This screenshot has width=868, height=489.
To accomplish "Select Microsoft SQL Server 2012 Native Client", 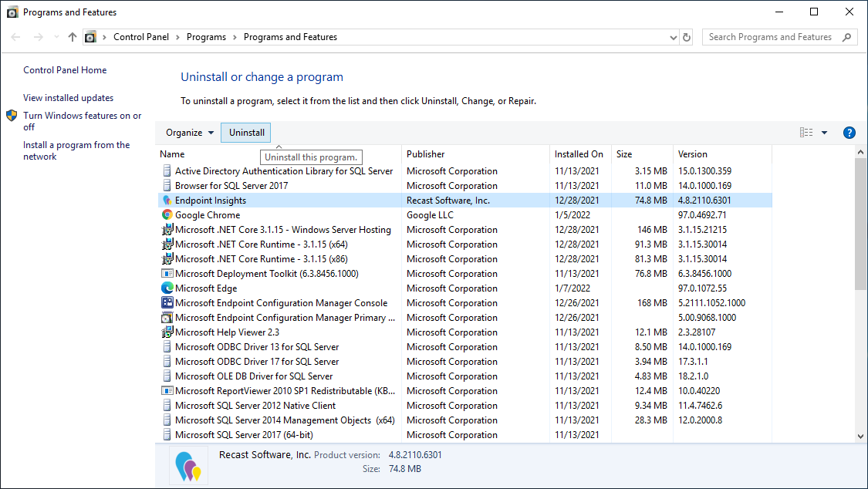I will point(255,406).
